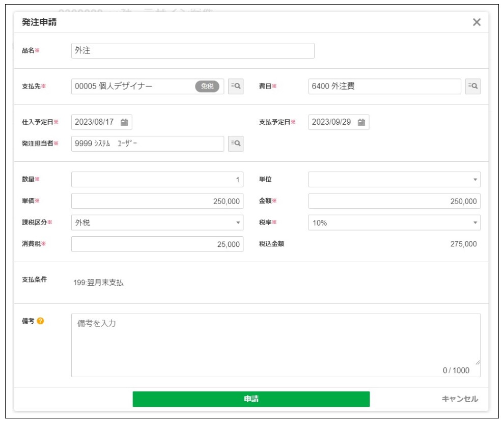Focus the 数量 input field

click(x=157, y=179)
